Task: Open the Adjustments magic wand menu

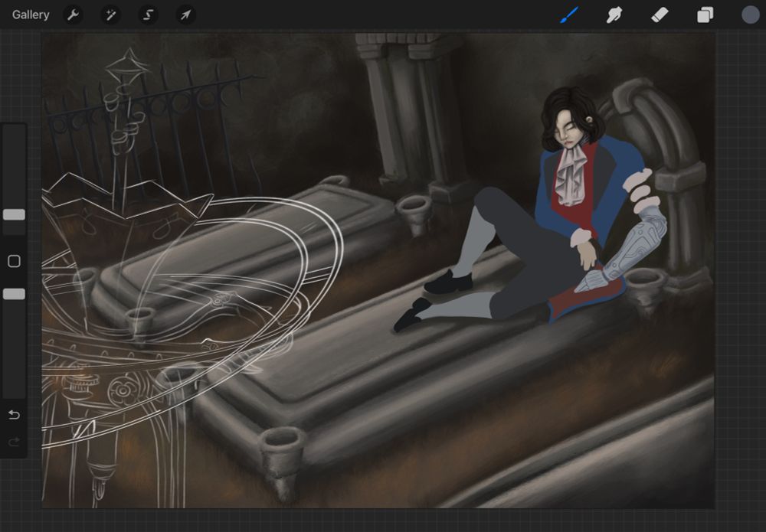Action: point(110,15)
